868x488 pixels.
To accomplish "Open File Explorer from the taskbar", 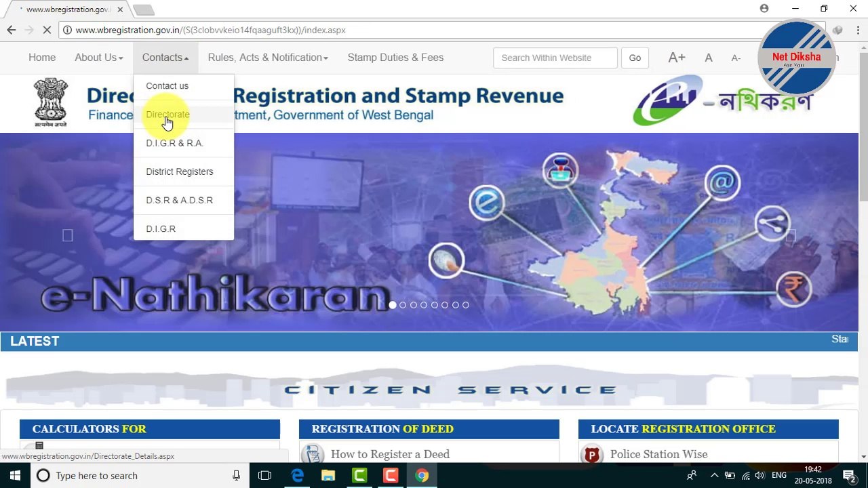I will [328, 476].
